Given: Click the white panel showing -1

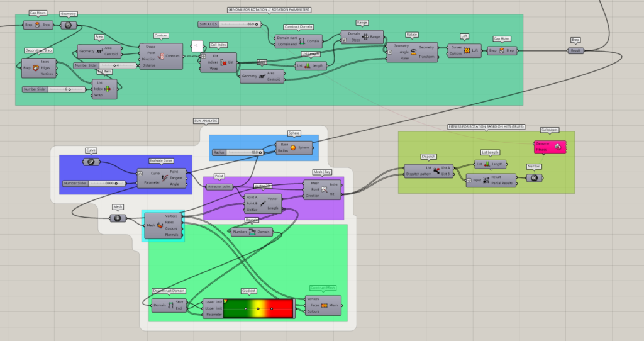Looking at the screenshot, I should 197,46.
